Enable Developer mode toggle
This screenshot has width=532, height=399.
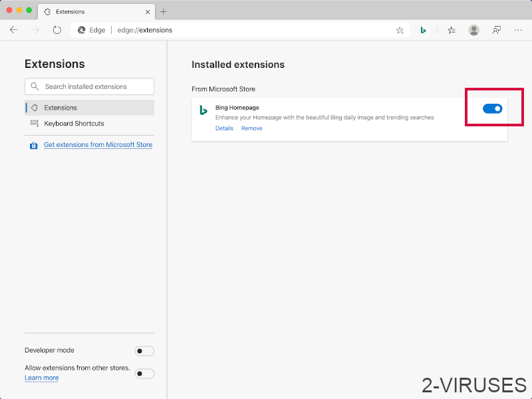point(144,351)
